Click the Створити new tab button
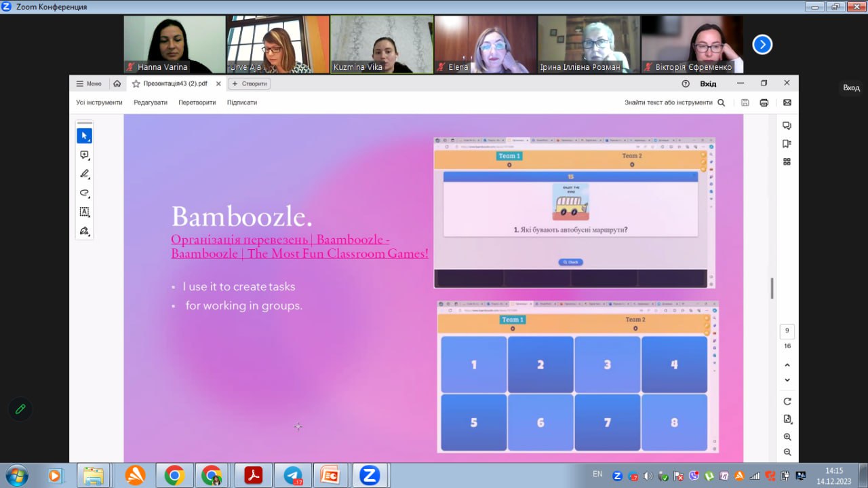 tap(250, 83)
